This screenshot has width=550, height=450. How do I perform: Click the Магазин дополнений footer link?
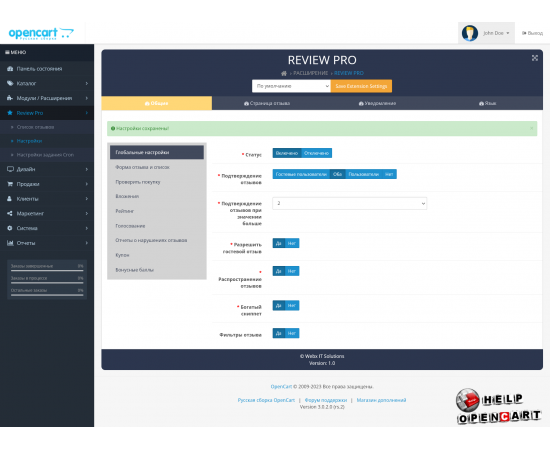coord(381,400)
